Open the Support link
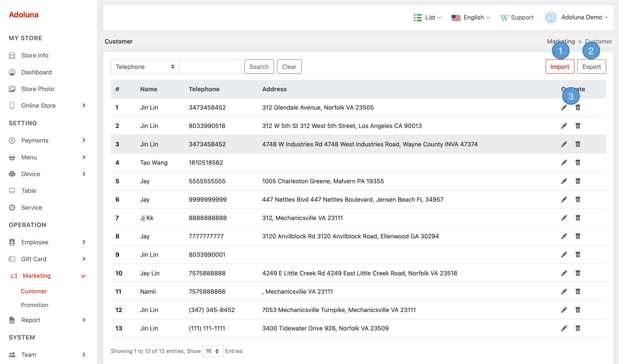Screen dimensions: 619x364 pos(517,17)
